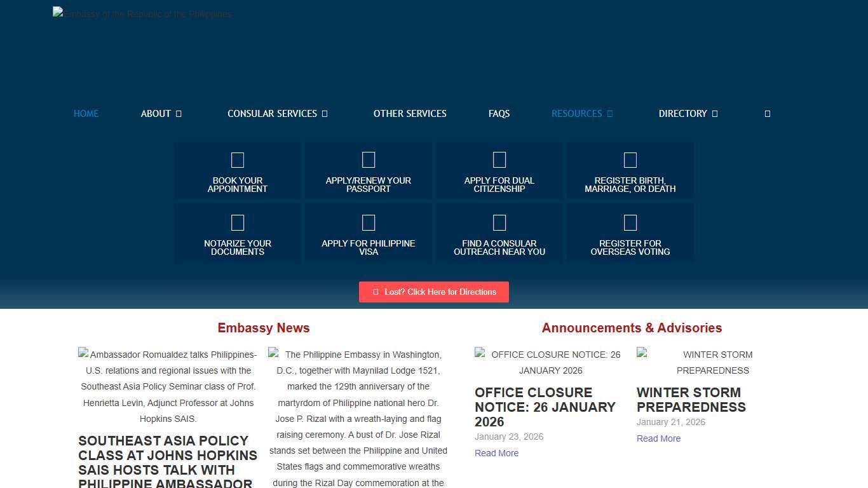Image resolution: width=868 pixels, height=488 pixels.
Task: Click the icon above Book Your Appointment
Action: [x=238, y=160]
